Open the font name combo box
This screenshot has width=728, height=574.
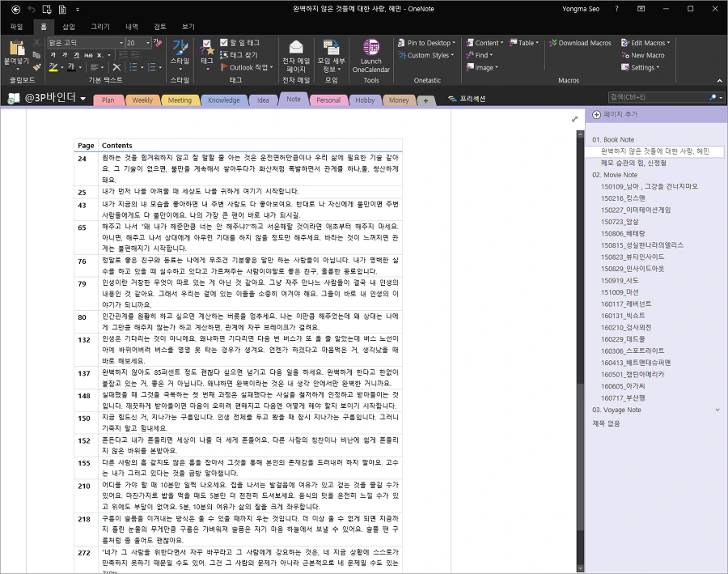tap(87, 43)
